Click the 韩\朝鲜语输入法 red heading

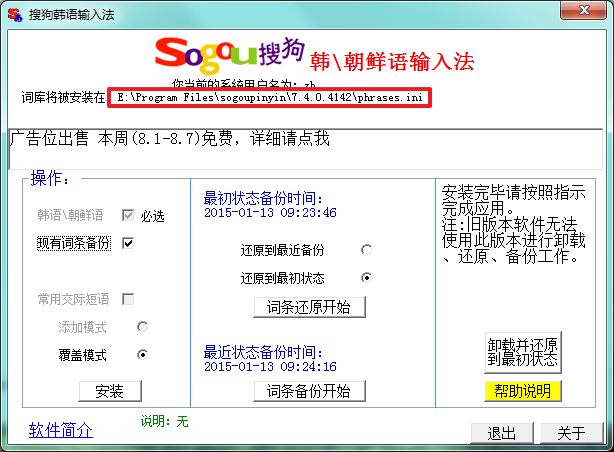pyautogui.click(x=392, y=61)
